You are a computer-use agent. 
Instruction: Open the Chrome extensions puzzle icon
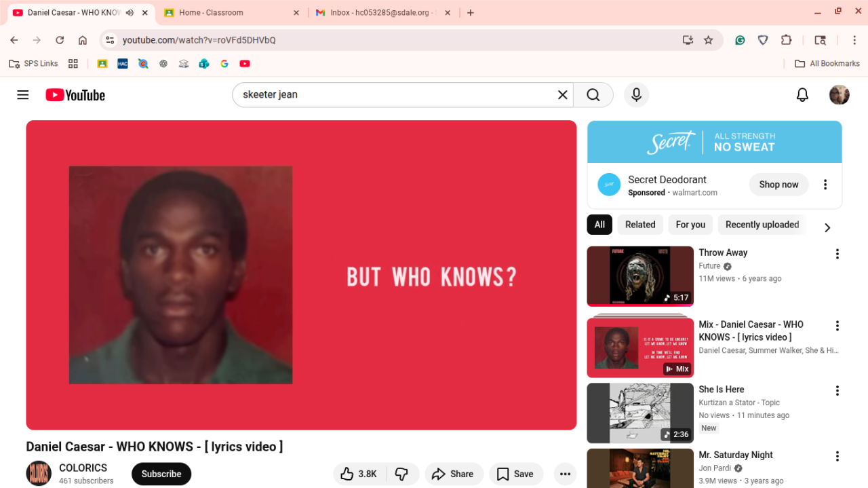(x=786, y=40)
